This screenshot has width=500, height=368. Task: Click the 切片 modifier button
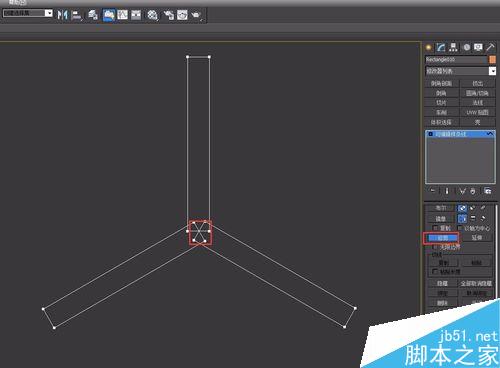tap(442, 103)
